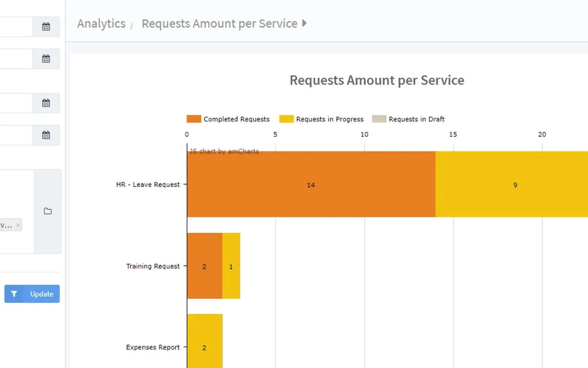Viewport: 588px width, 368px height.
Task: Open the fourth date picker calendar icon
Action: click(x=46, y=135)
